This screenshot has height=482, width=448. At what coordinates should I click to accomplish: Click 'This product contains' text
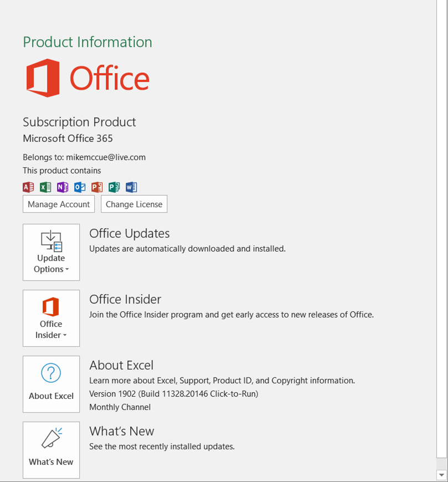(x=62, y=170)
